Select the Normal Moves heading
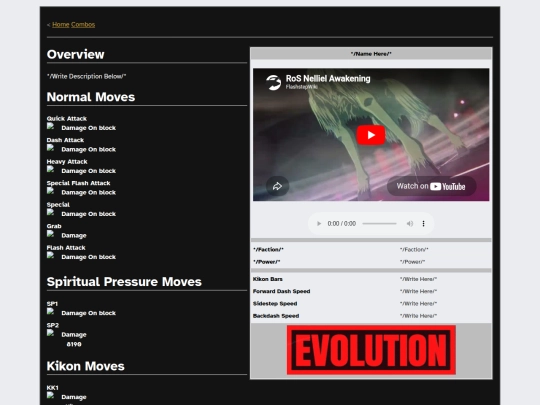The height and width of the screenshot is (405, 540). click(91, 97)
